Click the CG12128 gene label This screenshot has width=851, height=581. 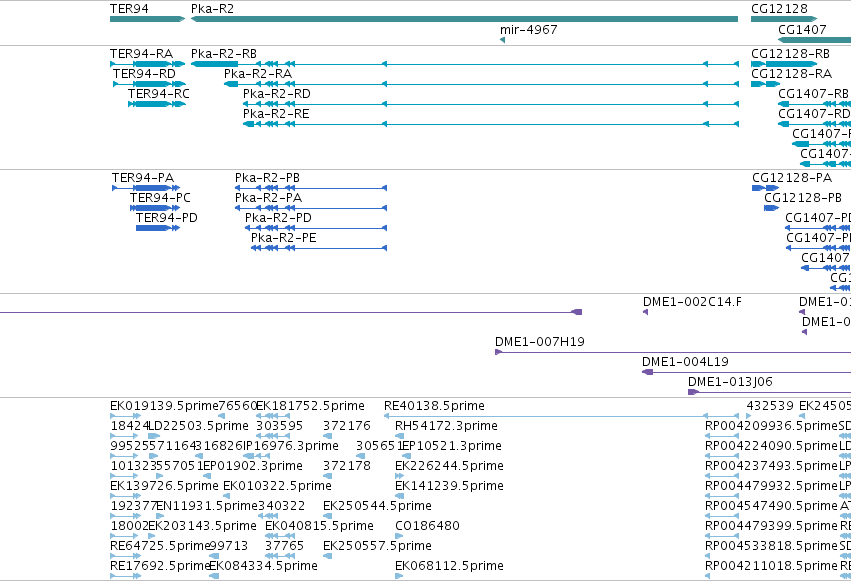tap(779, 9)
